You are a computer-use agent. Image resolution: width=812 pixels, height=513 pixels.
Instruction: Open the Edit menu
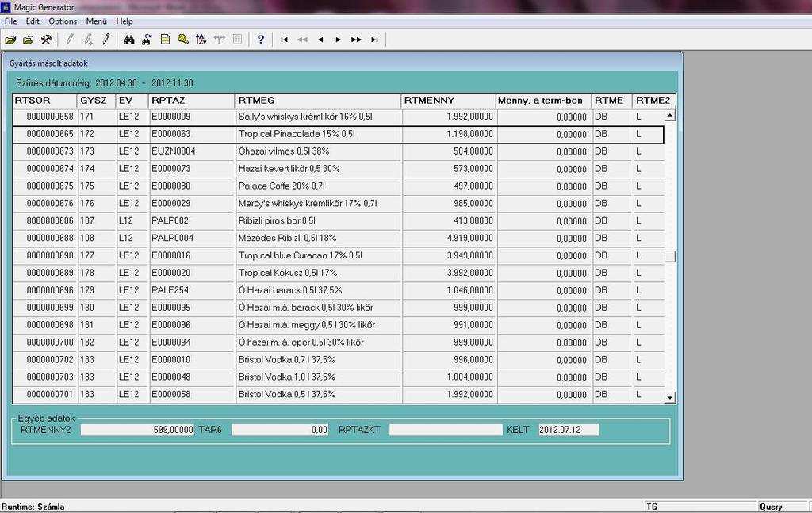32,21
